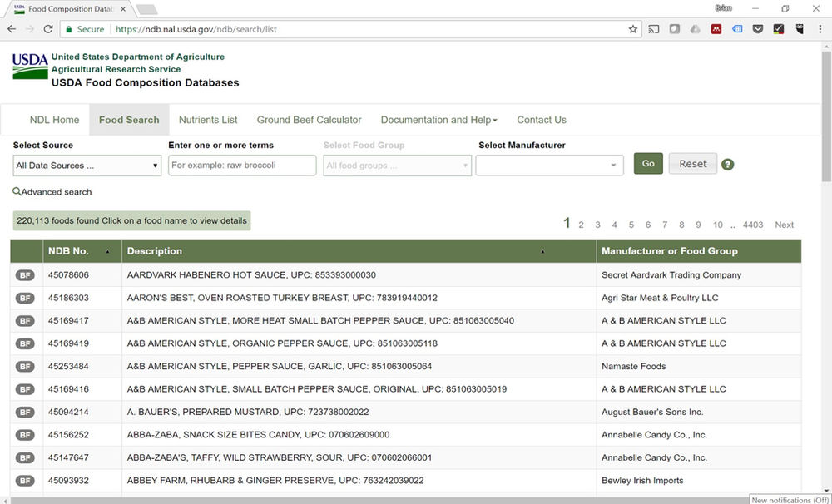Sort by NDB No. column arrow
Screen dimensions: 832x504
pos(107,251)
